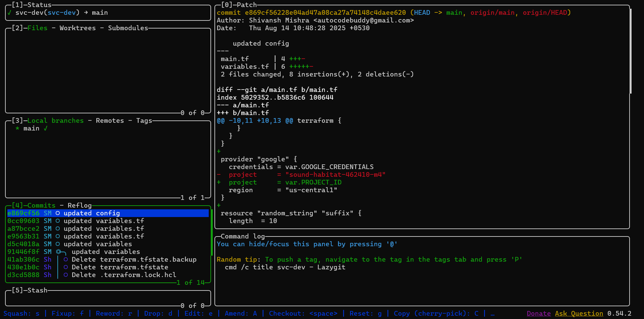Open the Tags tab

click(x=144, y=121)
